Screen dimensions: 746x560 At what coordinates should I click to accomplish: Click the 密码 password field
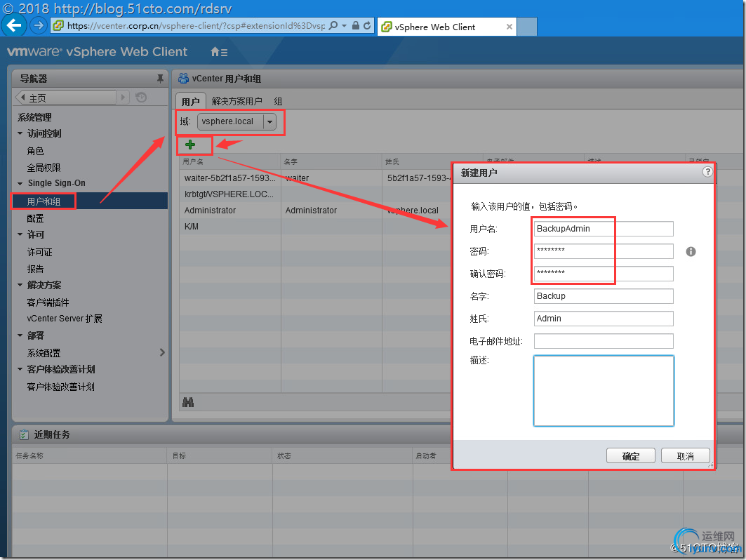(x=604, y=251)
